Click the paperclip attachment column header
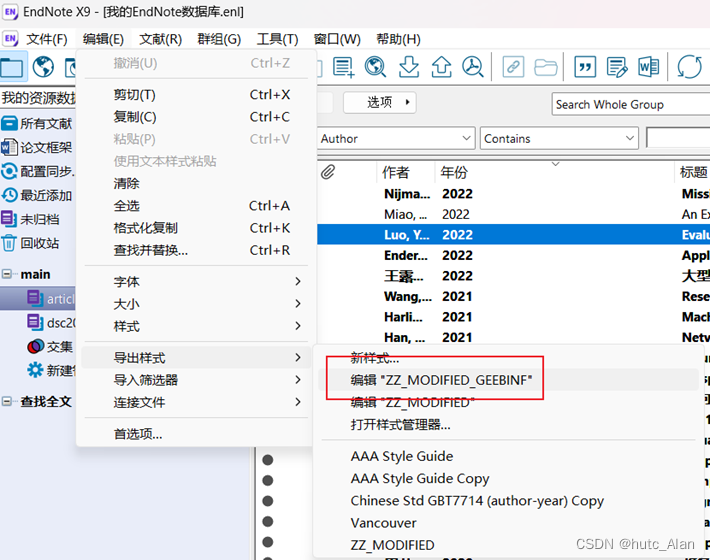Screen dimensions: 710x560 pyautogui.click(x=328, y=172)
